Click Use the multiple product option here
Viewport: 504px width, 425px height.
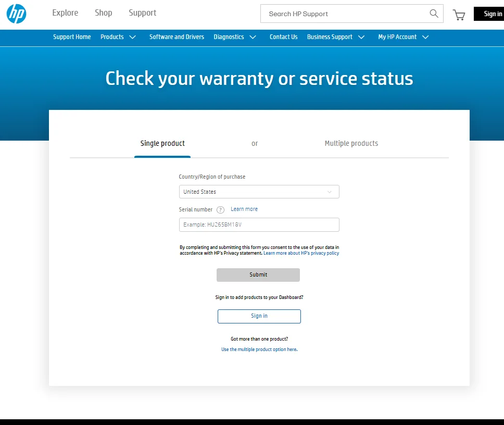(259, 349)
